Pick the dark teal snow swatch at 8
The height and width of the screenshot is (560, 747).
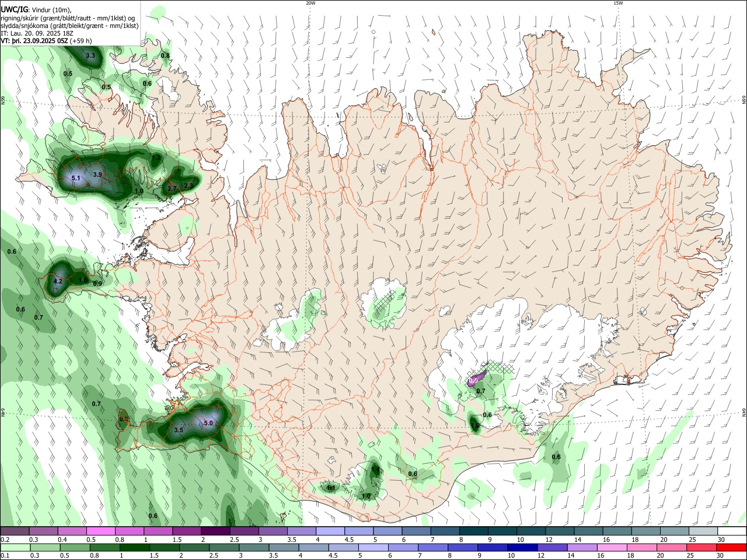473,531
